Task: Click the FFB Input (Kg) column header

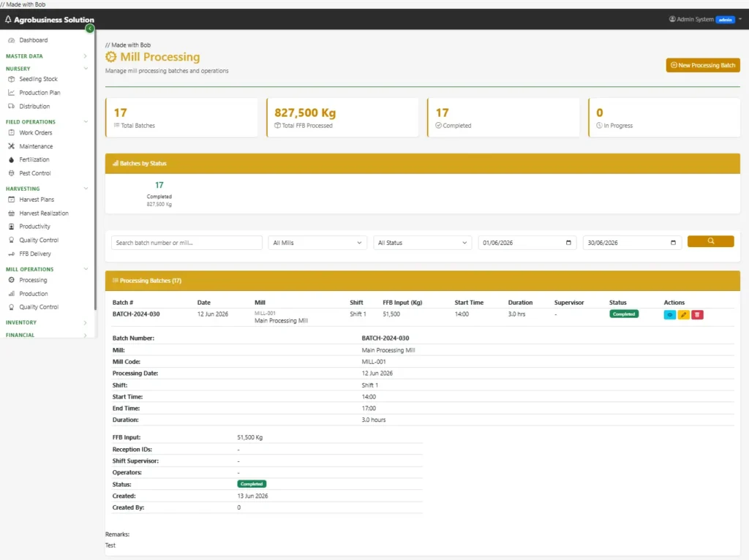Action: coord(402,303)
